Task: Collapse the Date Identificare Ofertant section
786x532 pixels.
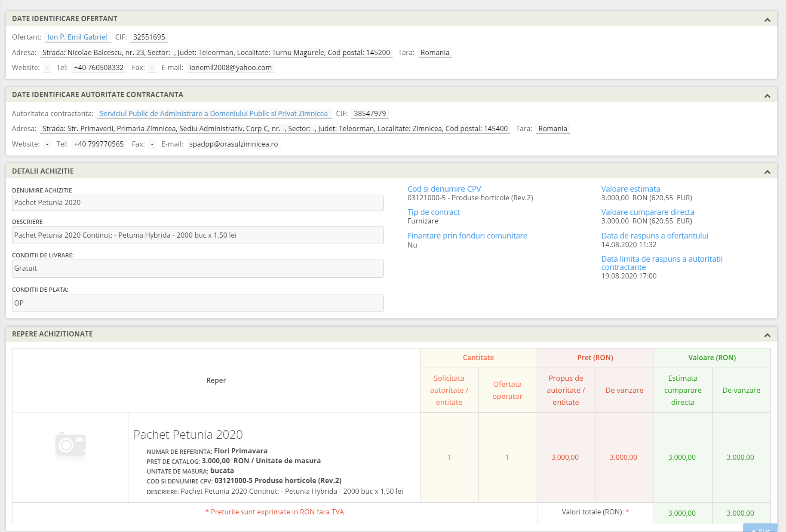Action: (x=767, y=19)
